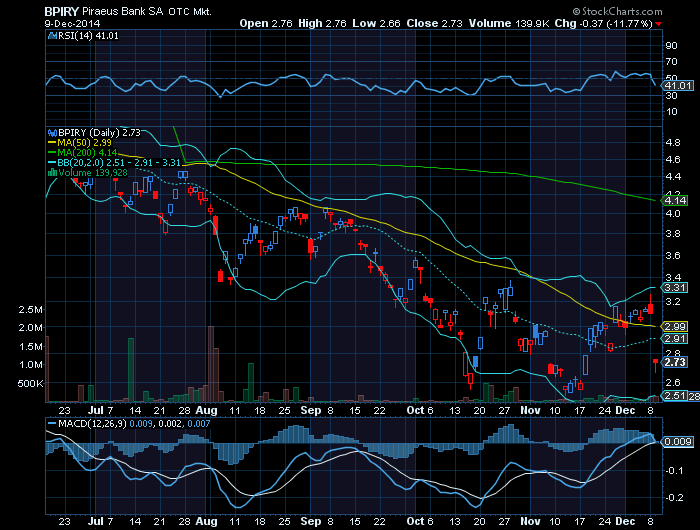Click the 3.6 price axis label
This screenshot has height=530, width=700.
[x=673, y=256]
